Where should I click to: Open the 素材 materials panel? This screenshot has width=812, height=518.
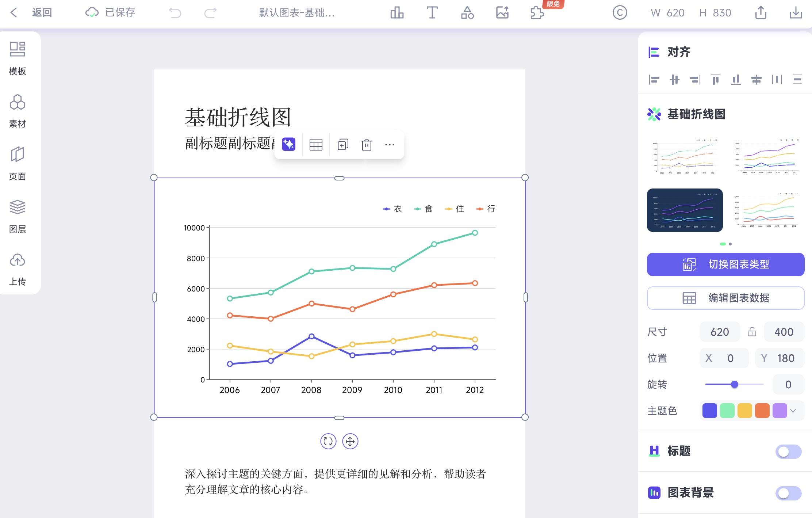pyautogui.click(x=18, y=111)
